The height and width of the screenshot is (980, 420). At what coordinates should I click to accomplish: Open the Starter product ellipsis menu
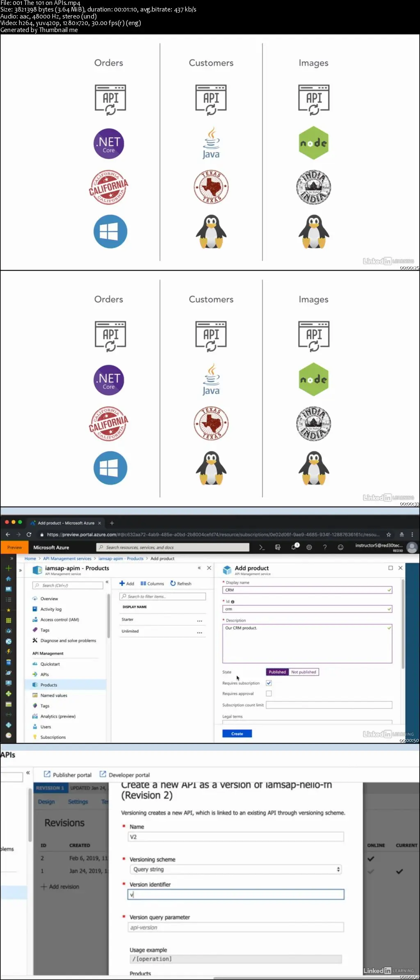click(x=199, y=620)
